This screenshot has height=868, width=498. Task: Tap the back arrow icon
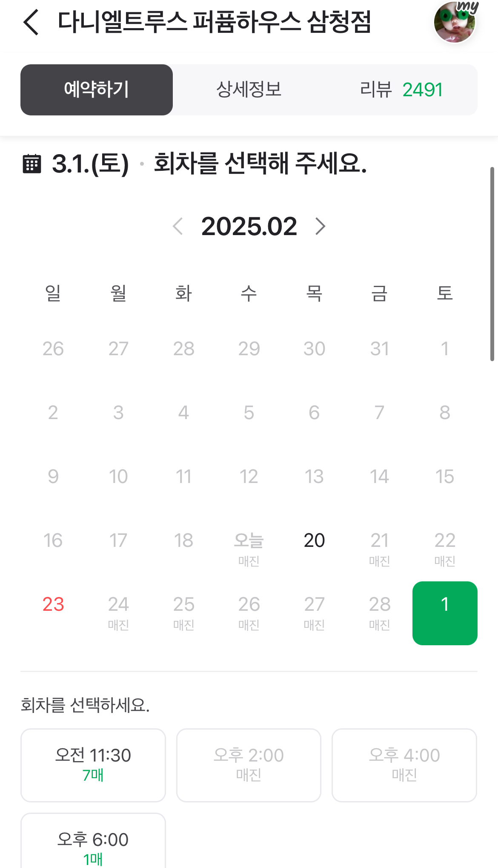coord(31,22)
